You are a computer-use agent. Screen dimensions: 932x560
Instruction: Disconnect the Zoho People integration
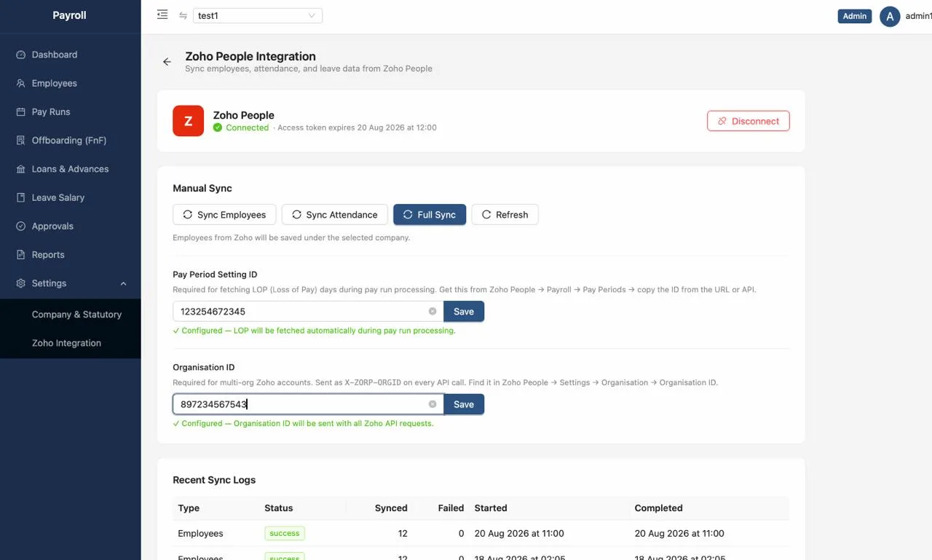(x=748, y=121)
